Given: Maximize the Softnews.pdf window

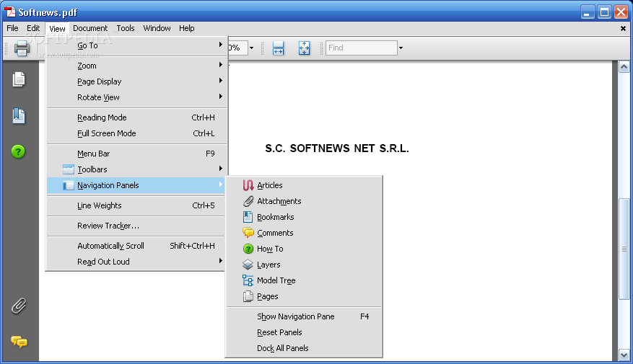Looking at the screenshot, I should pos(604,12).
